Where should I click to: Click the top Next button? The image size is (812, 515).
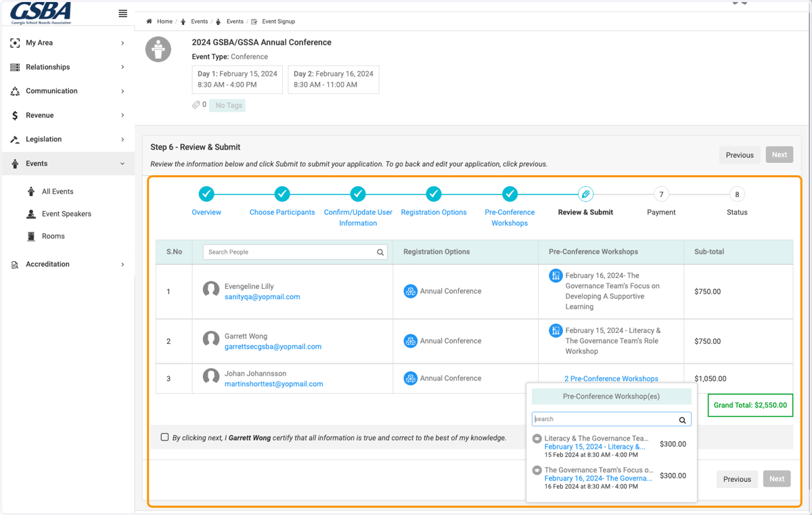(x=780, y=155)
